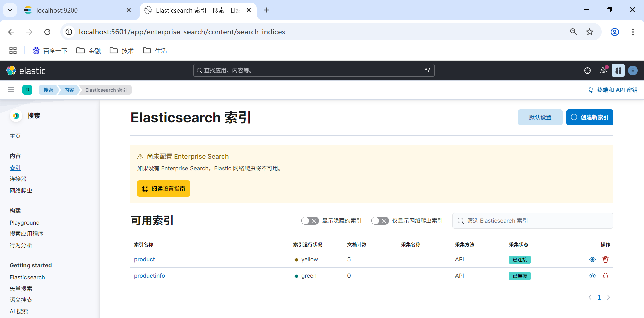Focus the 筛选 Elasticsearch 索引 filter field
Viewport: 644px width, 318px height.
[x=533, y=221]
